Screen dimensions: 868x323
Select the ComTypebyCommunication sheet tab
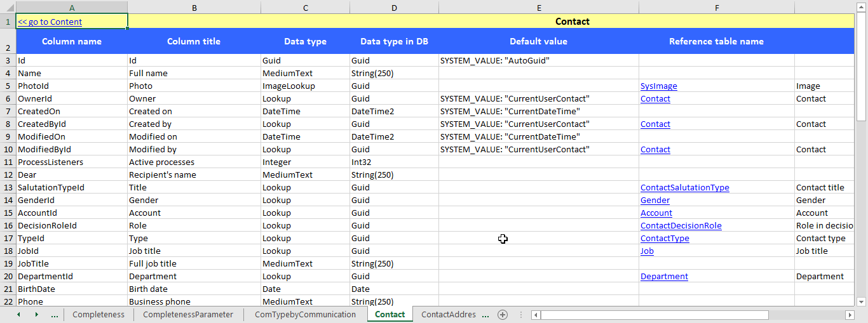pos(305,315)
